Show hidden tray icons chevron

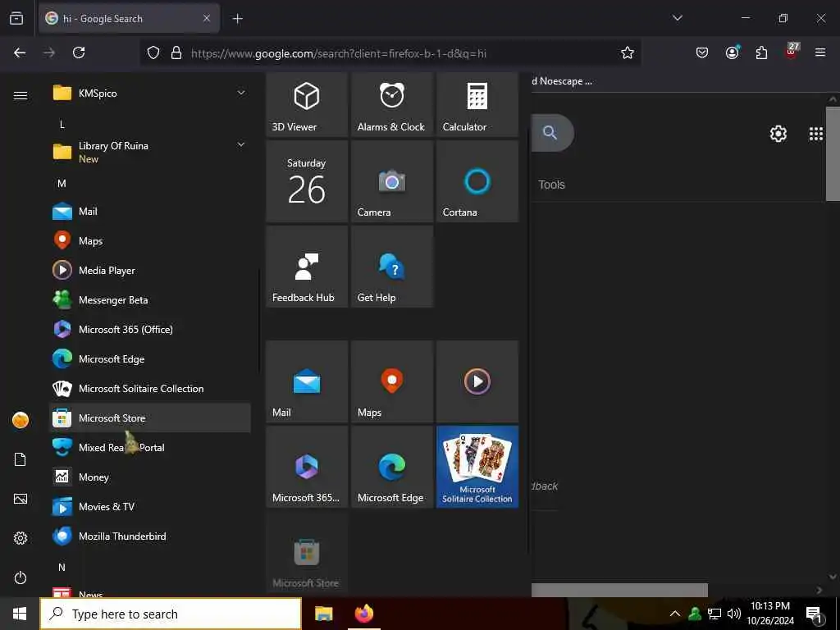coord(675,614)
